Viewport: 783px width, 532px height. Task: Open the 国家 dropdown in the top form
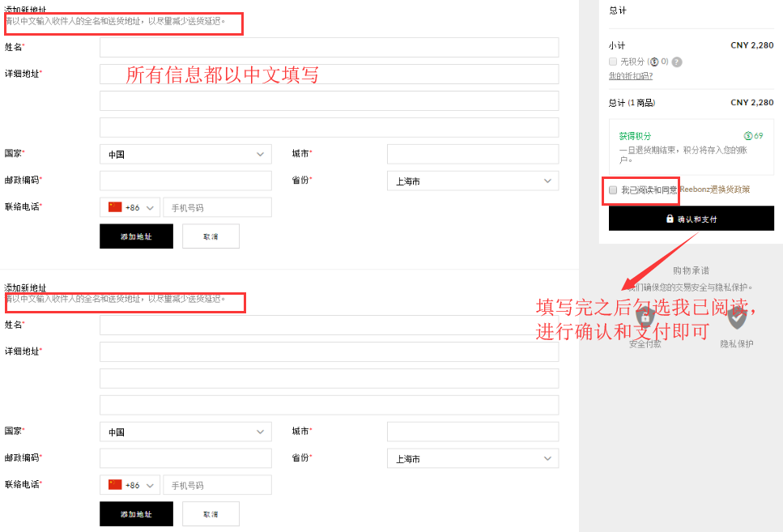(x=185, y=154)
